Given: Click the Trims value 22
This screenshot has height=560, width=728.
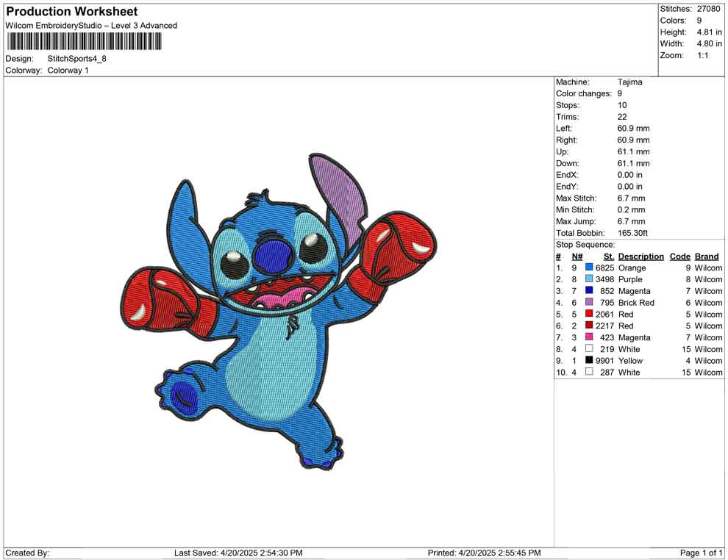Looking at the screenshot, I should point(622,117).
